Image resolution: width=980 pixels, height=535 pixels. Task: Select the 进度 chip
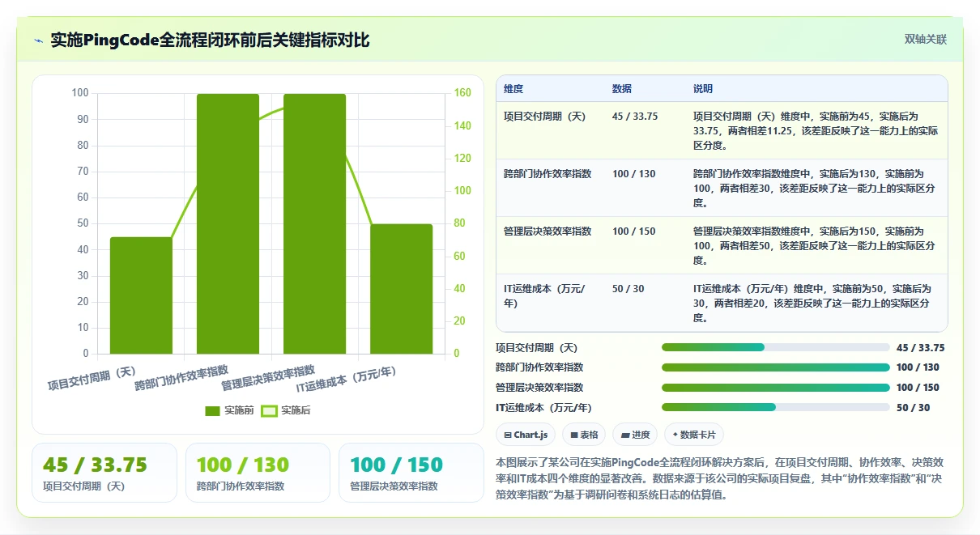click(x=635, y=435)
